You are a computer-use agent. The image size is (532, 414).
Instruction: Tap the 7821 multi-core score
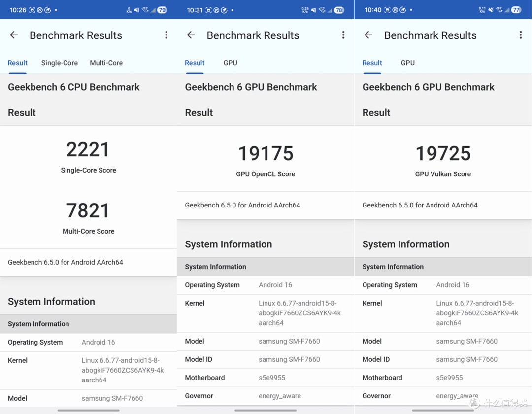pyautogui.click(x=88, y=210)
